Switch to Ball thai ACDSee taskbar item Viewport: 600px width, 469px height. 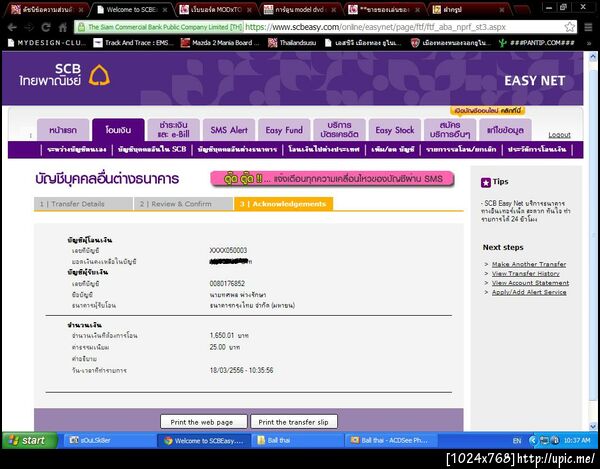click(x=391, y=440)
